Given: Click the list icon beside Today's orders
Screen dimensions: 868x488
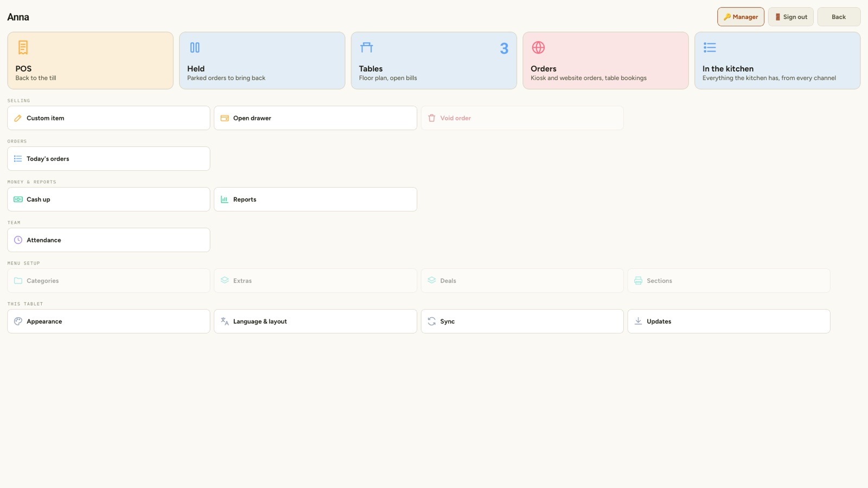Looking at the screenshot, I should [18, 159].
